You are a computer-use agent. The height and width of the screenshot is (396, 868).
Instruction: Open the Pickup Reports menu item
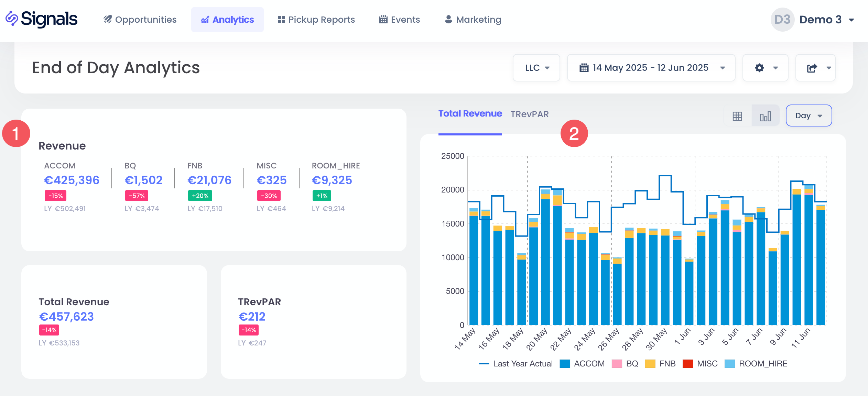(316, 20)
